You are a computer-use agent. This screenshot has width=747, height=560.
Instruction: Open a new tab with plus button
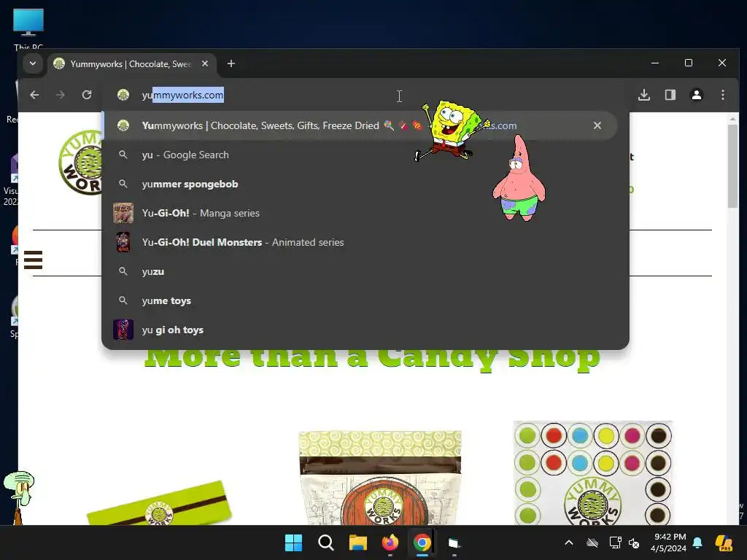coord(231,63)
